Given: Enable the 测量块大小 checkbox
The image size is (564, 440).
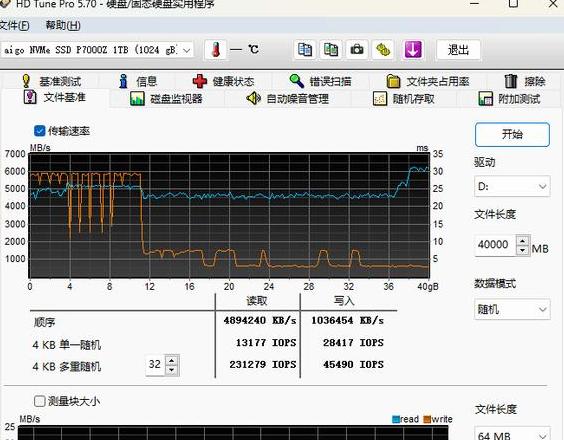Looking at the screenshot, I should (39, 401).
